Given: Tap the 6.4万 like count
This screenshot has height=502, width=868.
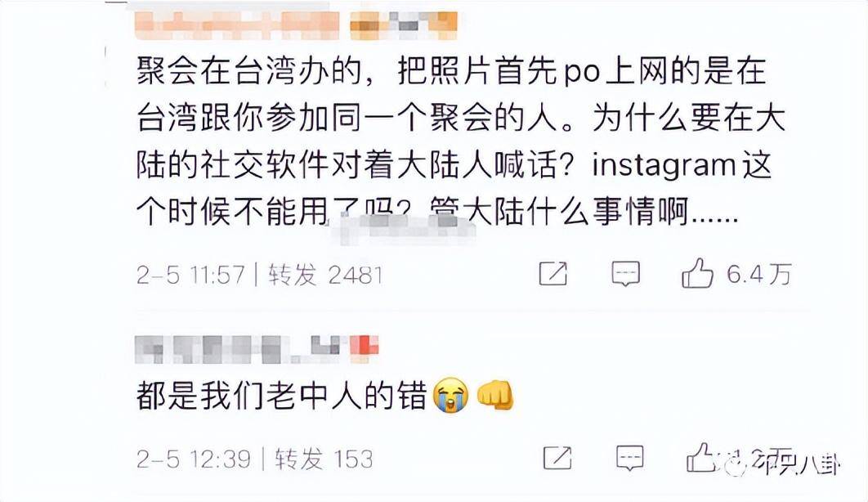Looking at the screenshot, I should coord(759,274).
